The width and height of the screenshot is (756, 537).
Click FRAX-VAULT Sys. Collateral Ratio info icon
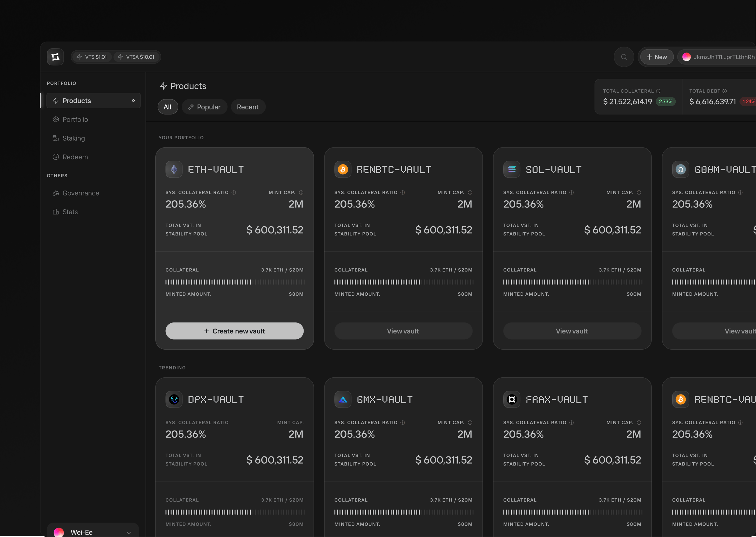click(571, 423)
